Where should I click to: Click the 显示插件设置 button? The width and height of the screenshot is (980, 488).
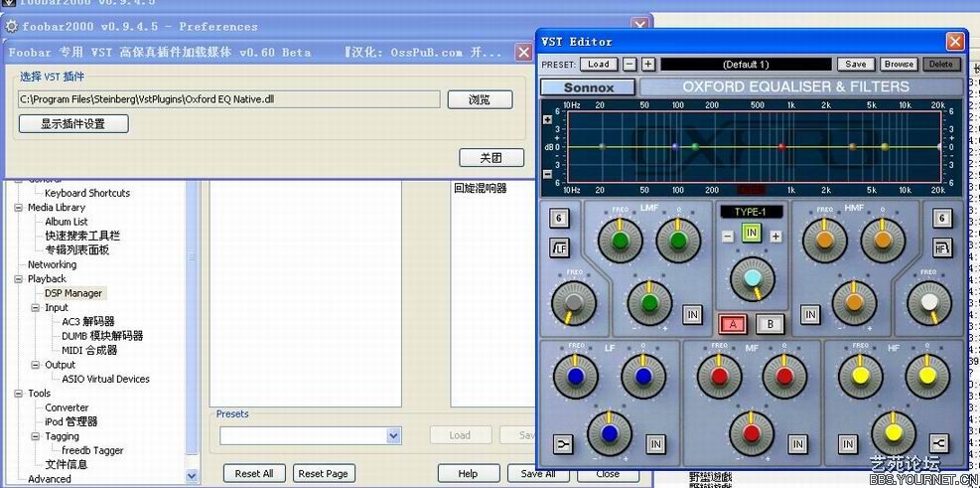point(73,124)
